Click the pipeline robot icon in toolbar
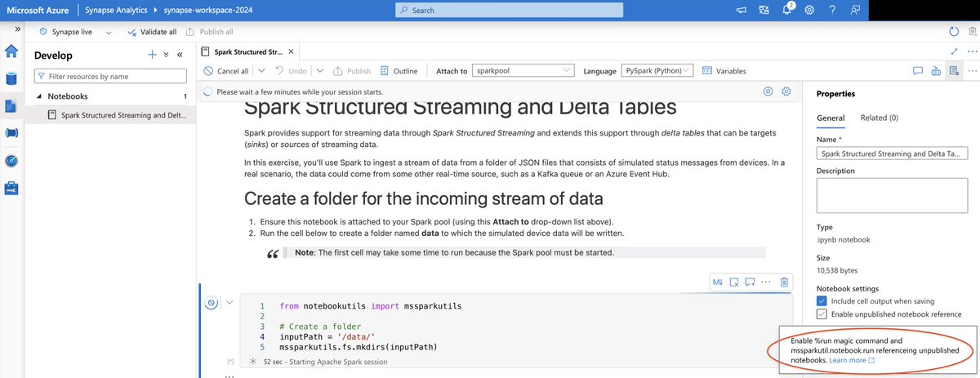 point(936,71)
